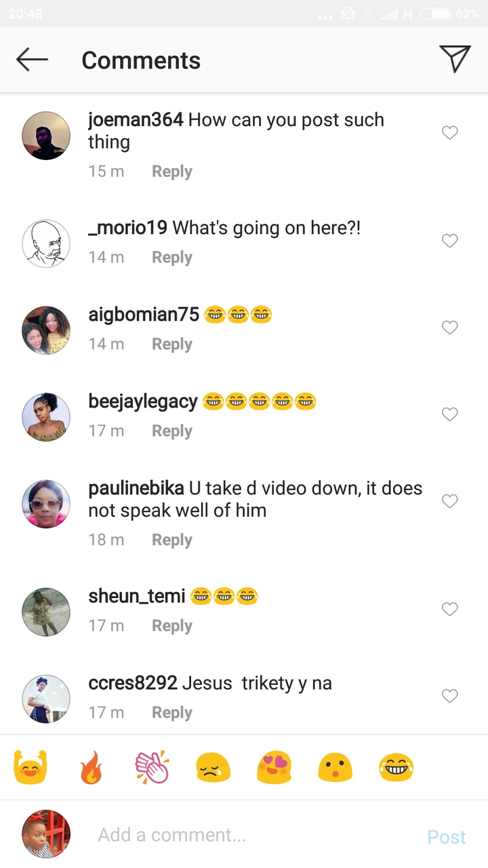Open sheun_temi's profile via username

(136, 596)
